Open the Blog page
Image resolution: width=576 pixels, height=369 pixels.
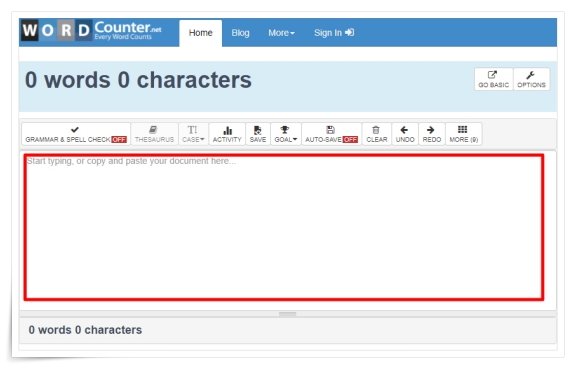[x=240, y=33]
